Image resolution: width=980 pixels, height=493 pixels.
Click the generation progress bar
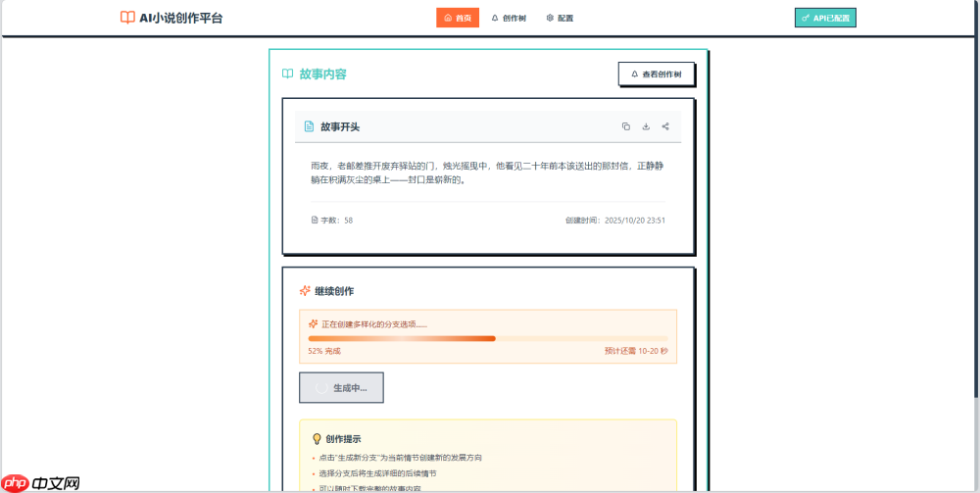[x=488, y=338]
